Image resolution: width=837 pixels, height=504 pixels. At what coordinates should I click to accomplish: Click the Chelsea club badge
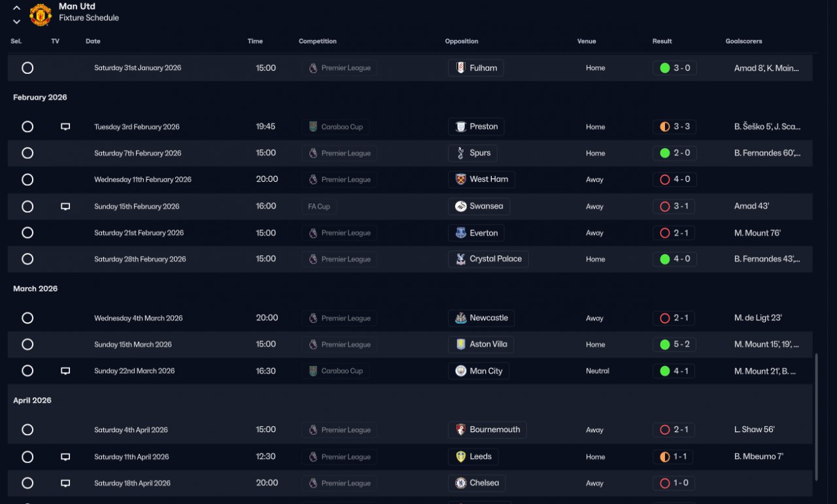pyautogui.click(x=460, y=483)
